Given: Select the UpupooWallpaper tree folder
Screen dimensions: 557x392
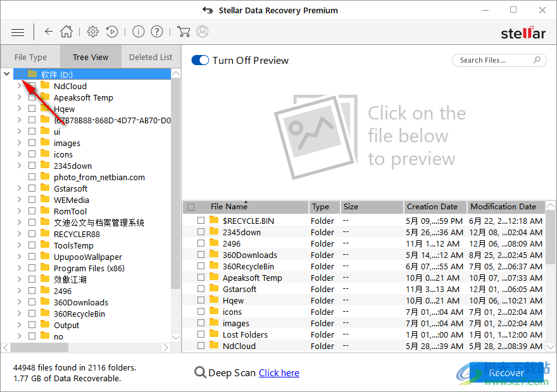Looking at the screenshot, I should click(x=88, y=257).
